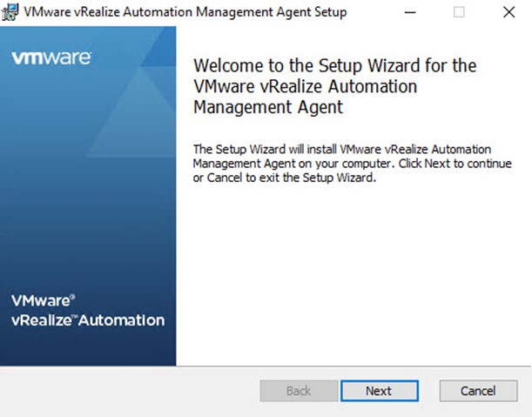Click the Next button to continue setup
532x417 pixels.
(x=380, y=391)
